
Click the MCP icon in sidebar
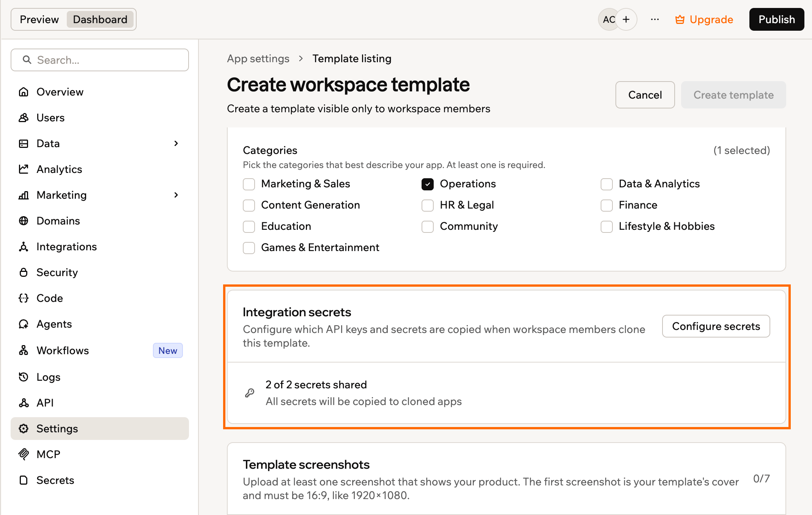[24, 454]
